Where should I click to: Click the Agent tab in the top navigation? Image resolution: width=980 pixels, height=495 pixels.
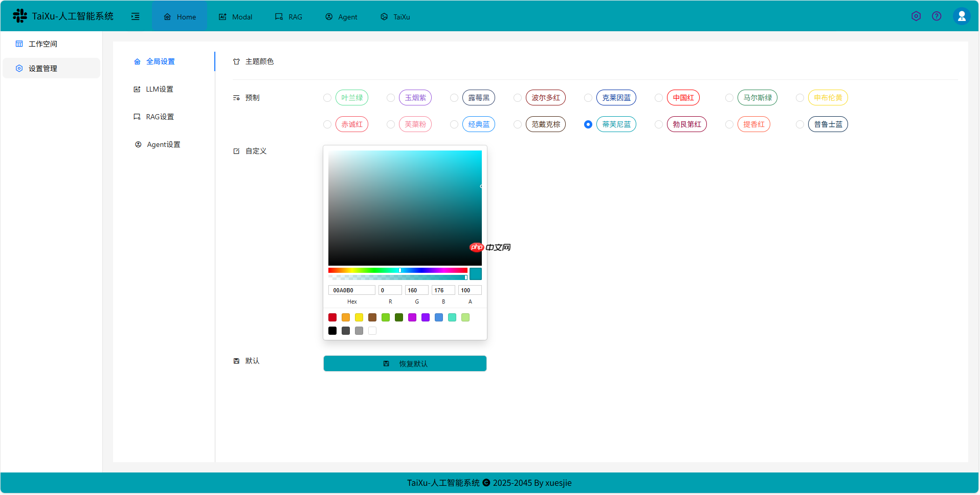pos(341,16)
